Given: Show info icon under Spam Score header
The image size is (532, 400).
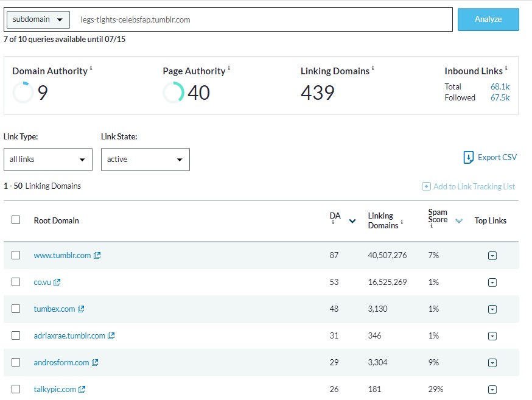Looking at the screenshot, I should (x=431, y=226).
